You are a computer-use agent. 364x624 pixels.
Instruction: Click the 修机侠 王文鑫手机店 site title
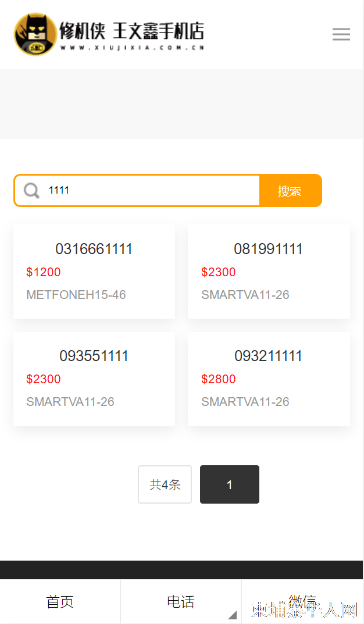[x=131, y=31]
